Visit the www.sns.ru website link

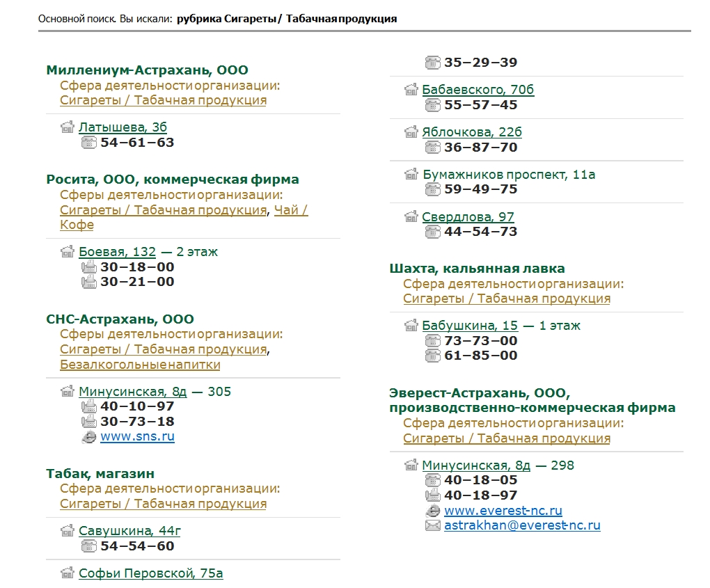[x=137, y=436]
